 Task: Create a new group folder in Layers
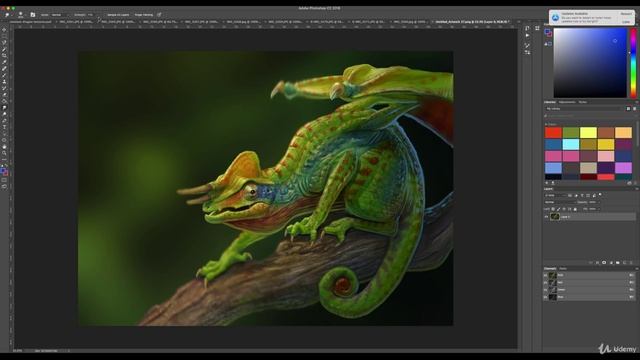(618, 263)
